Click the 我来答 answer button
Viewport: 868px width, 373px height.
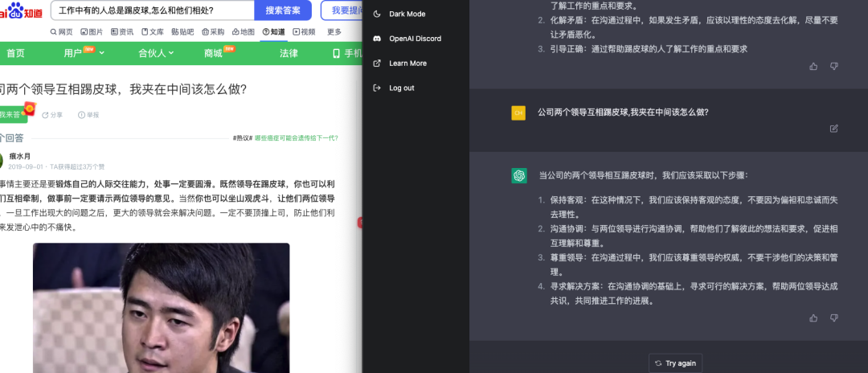click(x=11, y=115)
